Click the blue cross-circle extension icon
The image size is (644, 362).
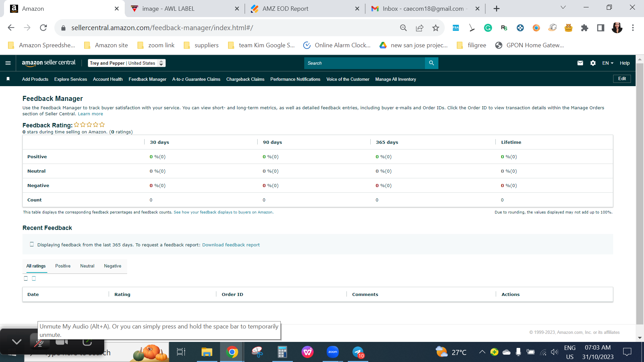[x=520, y=28]
